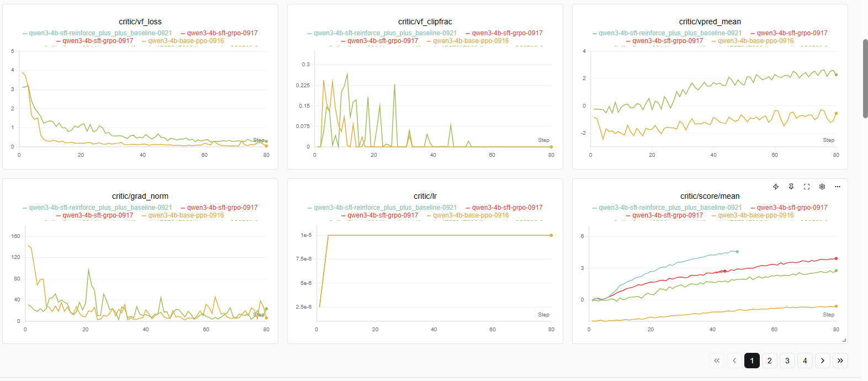Click the previous page arrow

point(734,361)
